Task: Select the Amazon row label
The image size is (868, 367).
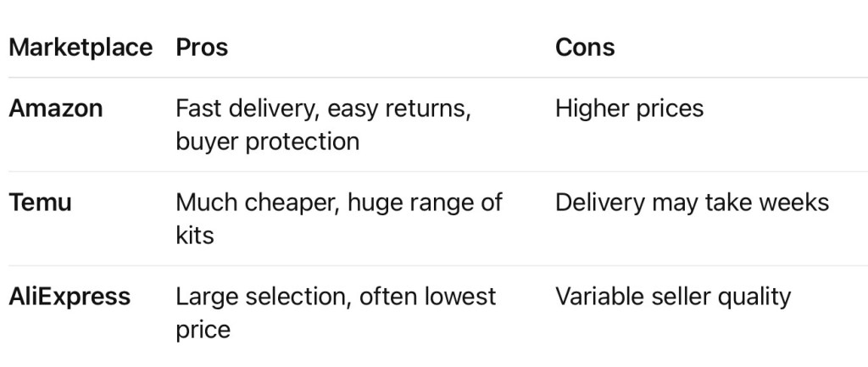Action: point(56,108)
